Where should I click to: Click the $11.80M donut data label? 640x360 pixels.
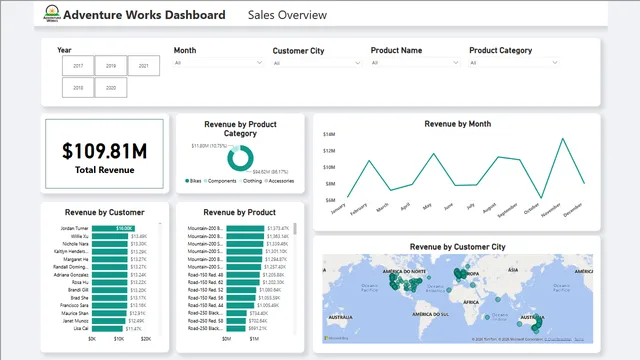point(209,146)
